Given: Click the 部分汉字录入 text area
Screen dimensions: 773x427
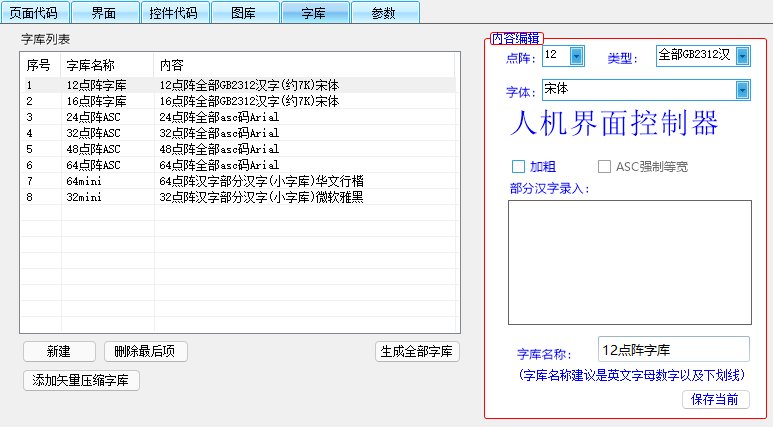Looking at the screenshot, I should point(630,262).
